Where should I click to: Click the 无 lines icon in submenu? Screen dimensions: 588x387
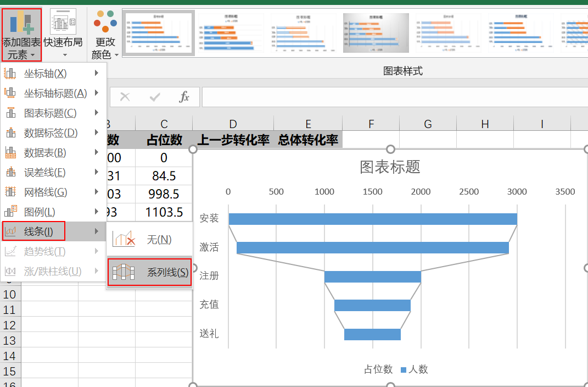[124, 239]
